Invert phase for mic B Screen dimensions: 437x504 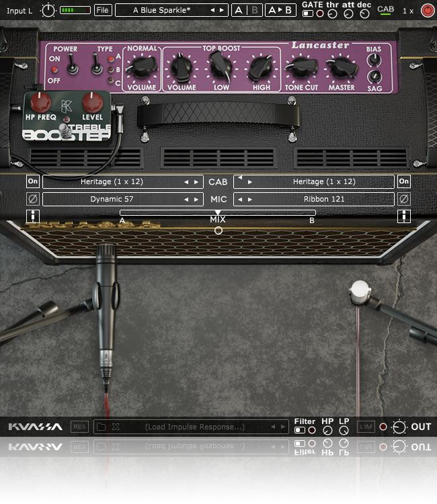coord(404,199)
